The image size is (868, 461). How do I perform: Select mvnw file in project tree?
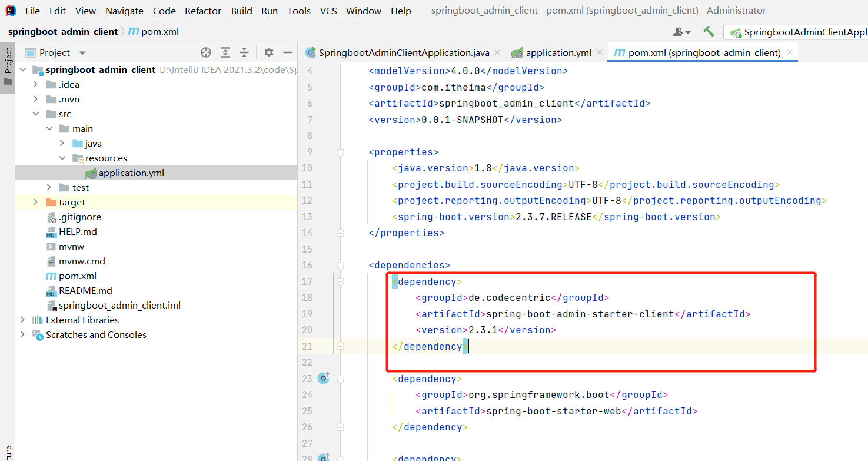(71, 246)
